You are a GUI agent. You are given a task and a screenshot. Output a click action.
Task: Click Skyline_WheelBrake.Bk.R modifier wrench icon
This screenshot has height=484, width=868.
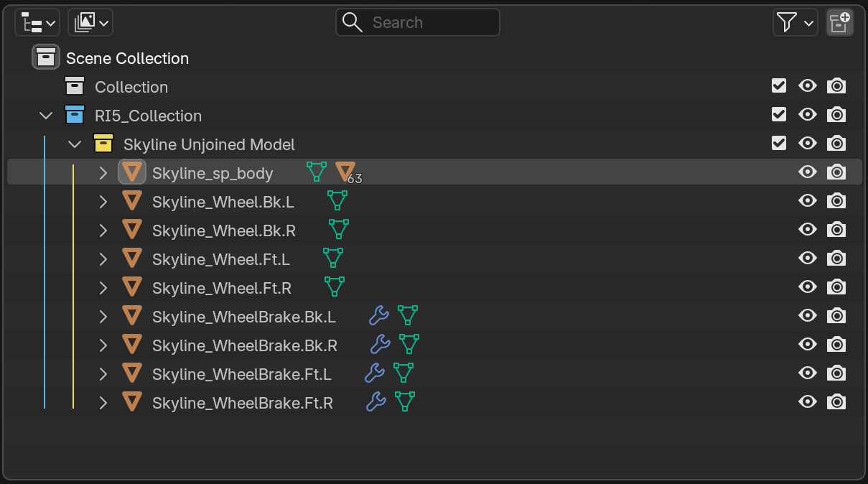[380, 344]
